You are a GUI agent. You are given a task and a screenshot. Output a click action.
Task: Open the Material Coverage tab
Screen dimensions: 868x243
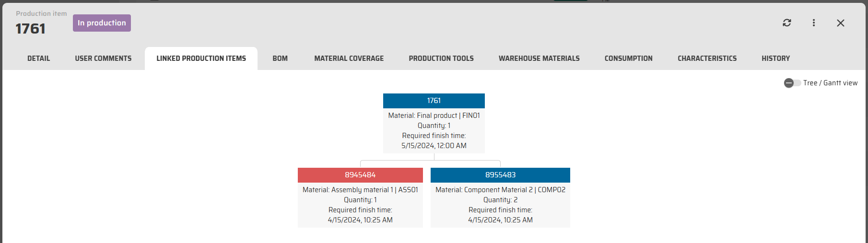[349, 58]
